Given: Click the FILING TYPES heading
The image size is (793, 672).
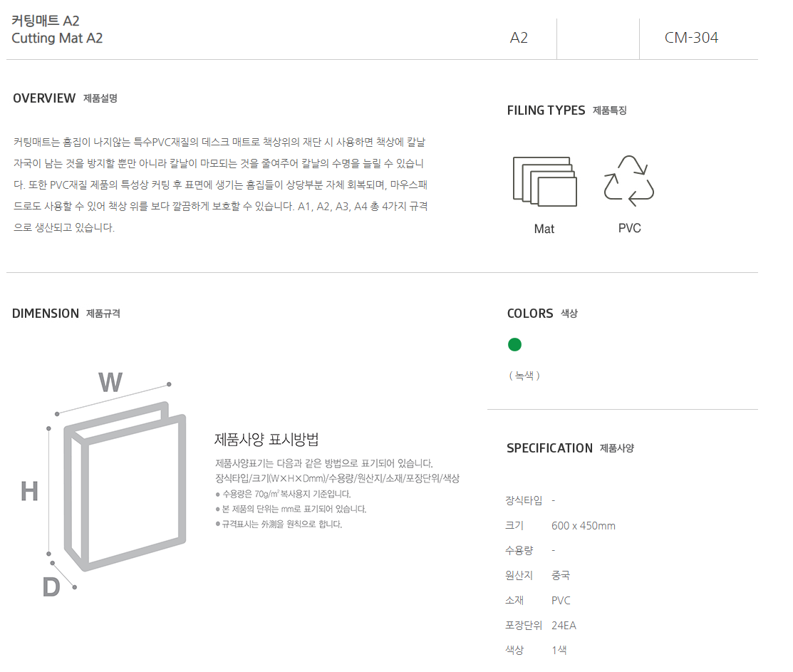Looking at the screenshot, I should (546, 110).
